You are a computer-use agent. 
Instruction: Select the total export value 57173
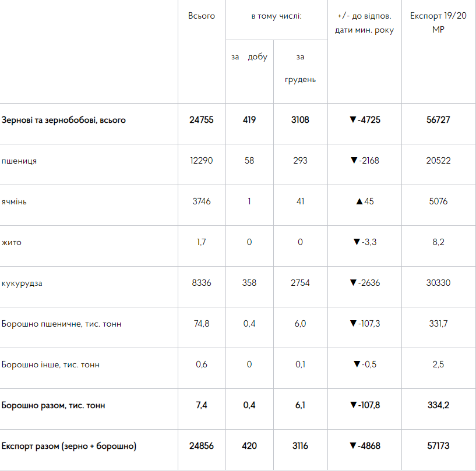[438, 446]
